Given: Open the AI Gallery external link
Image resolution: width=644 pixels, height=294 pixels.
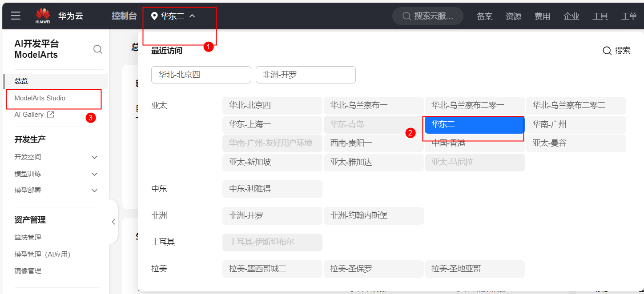Looking at the screenshot, I should tap(29, 115).
